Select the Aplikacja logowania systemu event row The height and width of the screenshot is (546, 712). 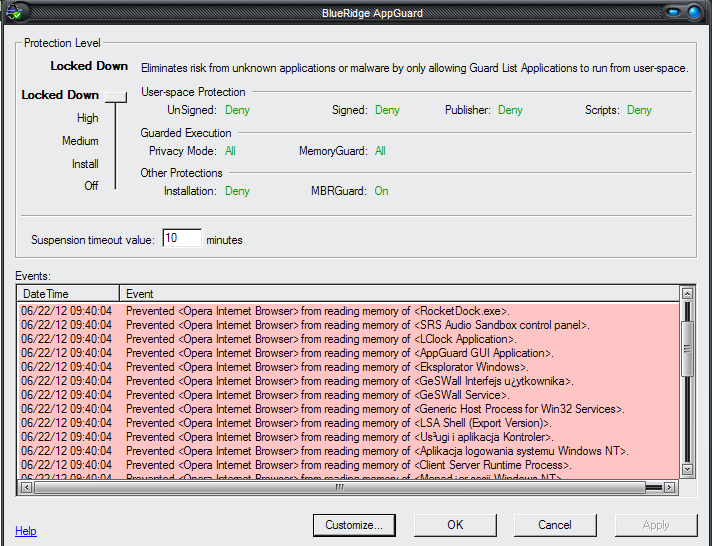[348, 451]
